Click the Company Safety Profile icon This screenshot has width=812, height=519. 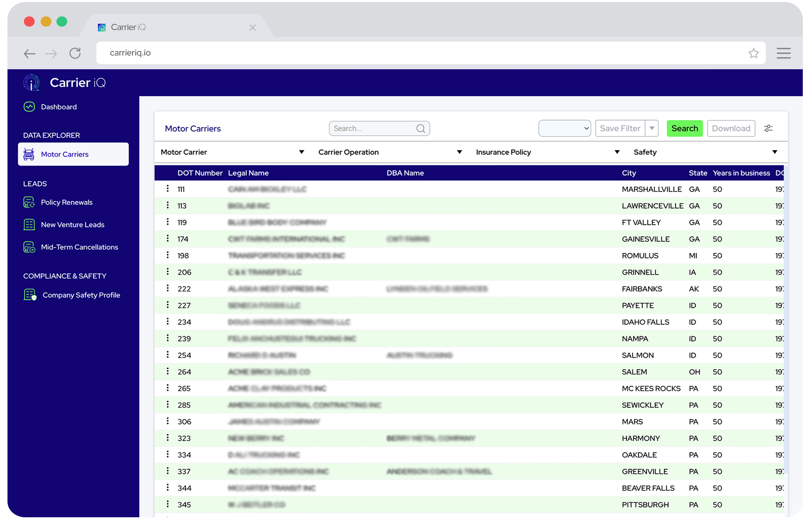(30, 295)
